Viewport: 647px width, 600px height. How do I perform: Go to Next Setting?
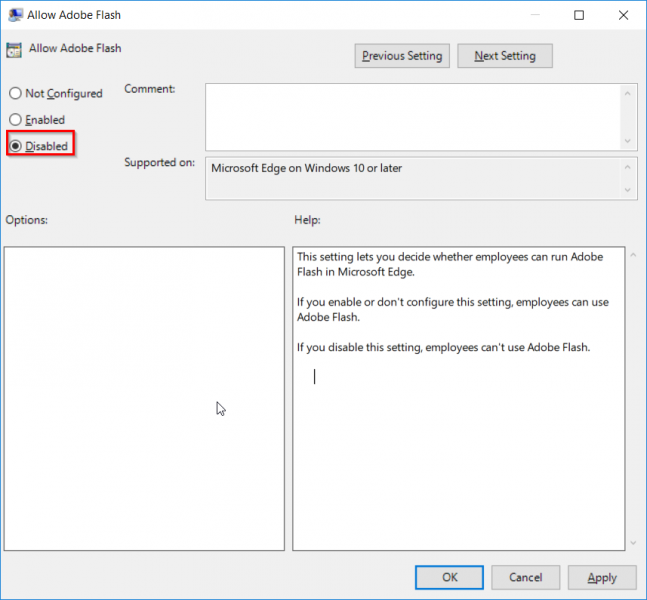click(505, 56)
